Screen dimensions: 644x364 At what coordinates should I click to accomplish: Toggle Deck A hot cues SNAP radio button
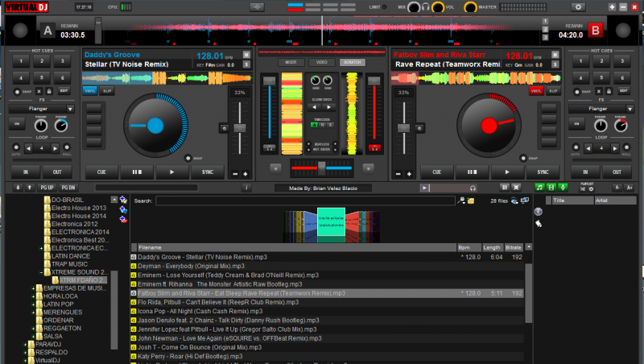17,92
